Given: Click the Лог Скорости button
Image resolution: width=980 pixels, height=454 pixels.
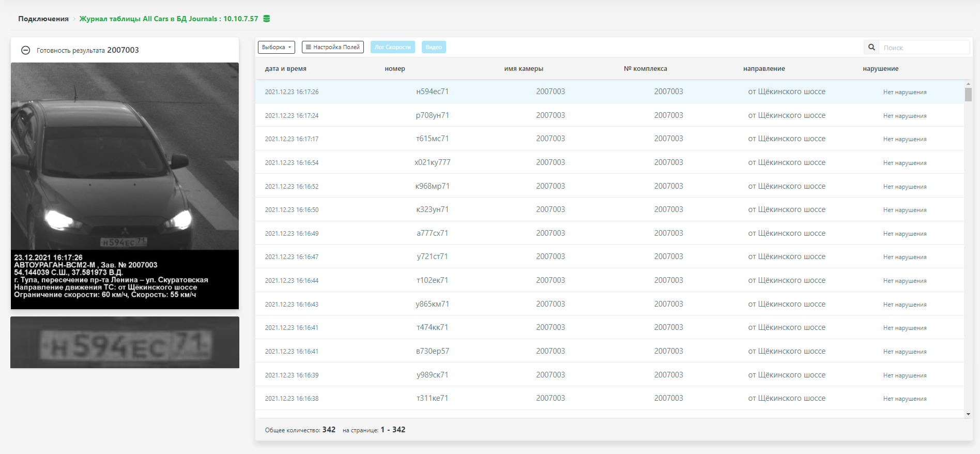Looking at the screenshot, I should (392, 47).
